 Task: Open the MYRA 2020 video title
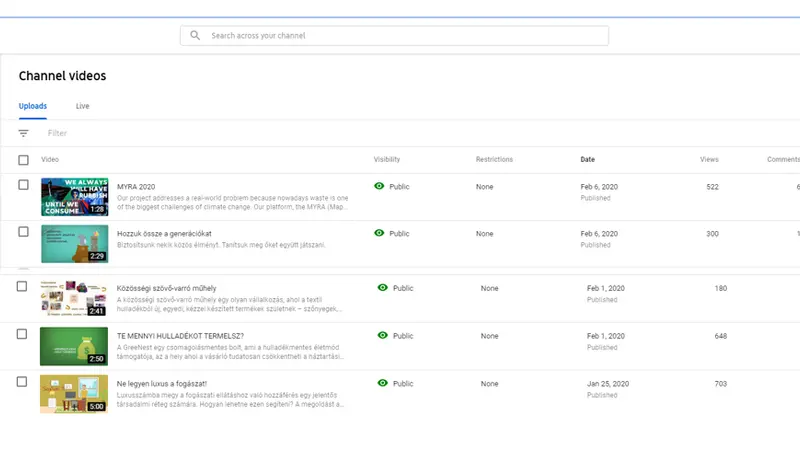pos(136,187)
